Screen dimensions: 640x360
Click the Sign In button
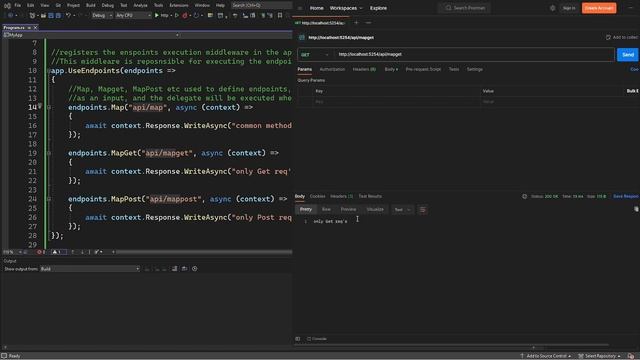[x=569, y=8]
